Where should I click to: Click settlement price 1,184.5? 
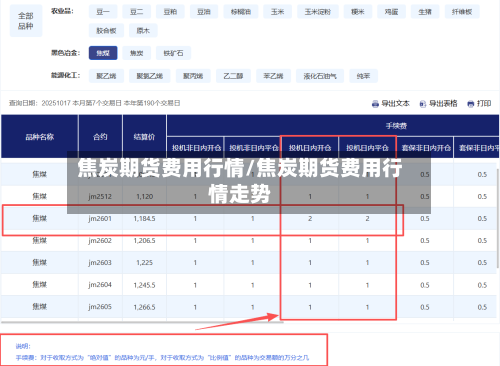click(x=144, y=219)
